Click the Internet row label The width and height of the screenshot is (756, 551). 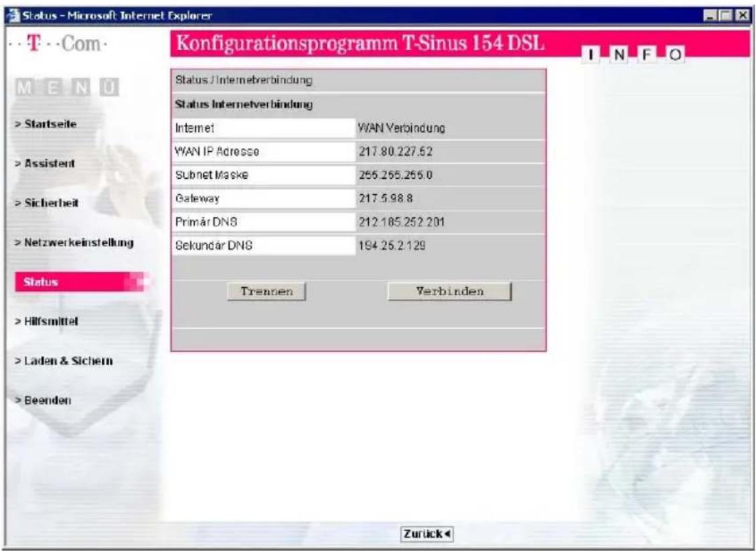pyautogui.click(x=195, y=129)
